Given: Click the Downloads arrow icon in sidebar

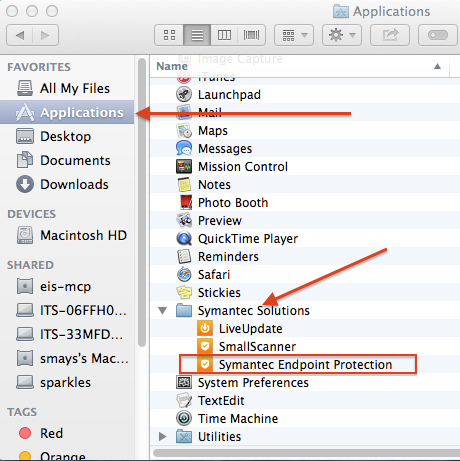Looking at the screenshot, I should (x=25, y=184).
